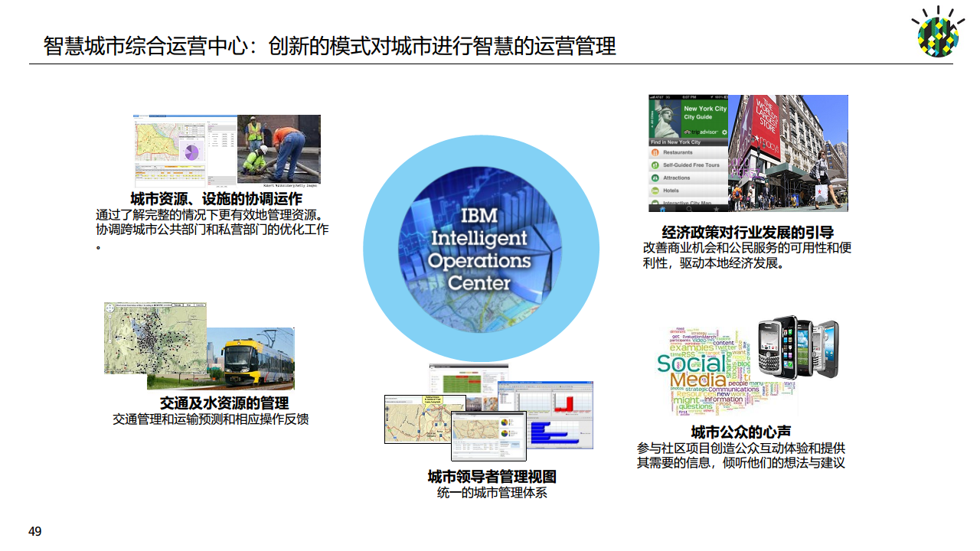Viewport: 980px width, 551px height.
Task: Select the 经济政策对行业发展的引导 heading
Action: click(747, 232)
